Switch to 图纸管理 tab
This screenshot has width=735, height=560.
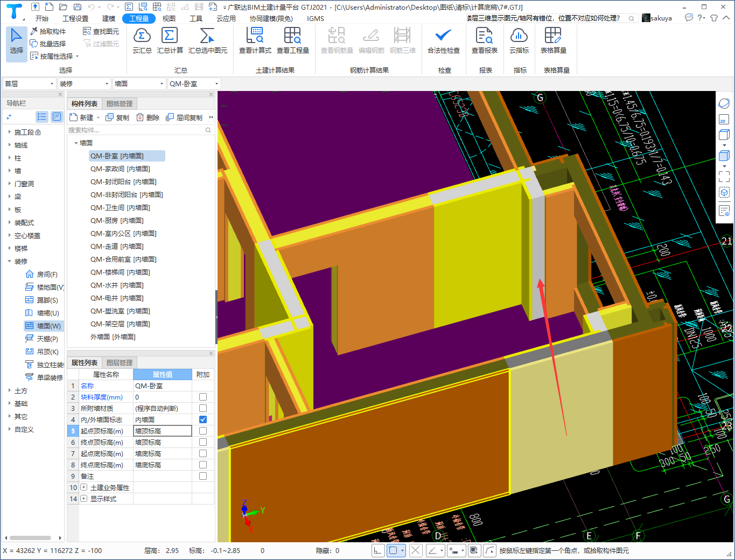click(120, 103)
